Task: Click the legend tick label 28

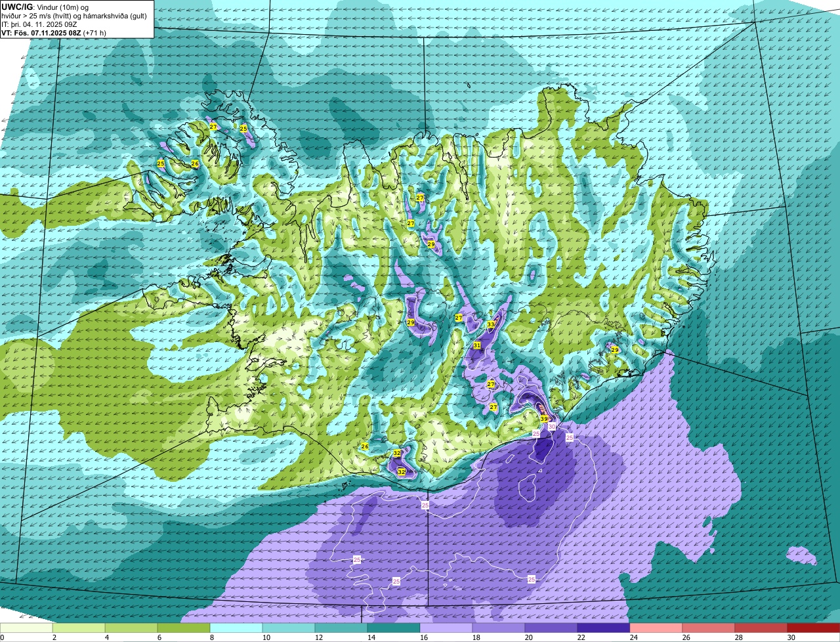Action: pyautogui.click(x=738, y=637)
